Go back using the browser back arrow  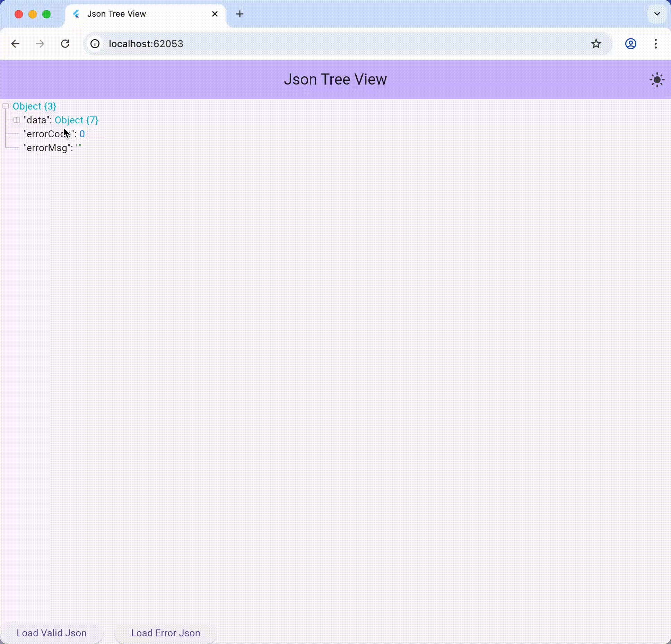coord(15,44)
